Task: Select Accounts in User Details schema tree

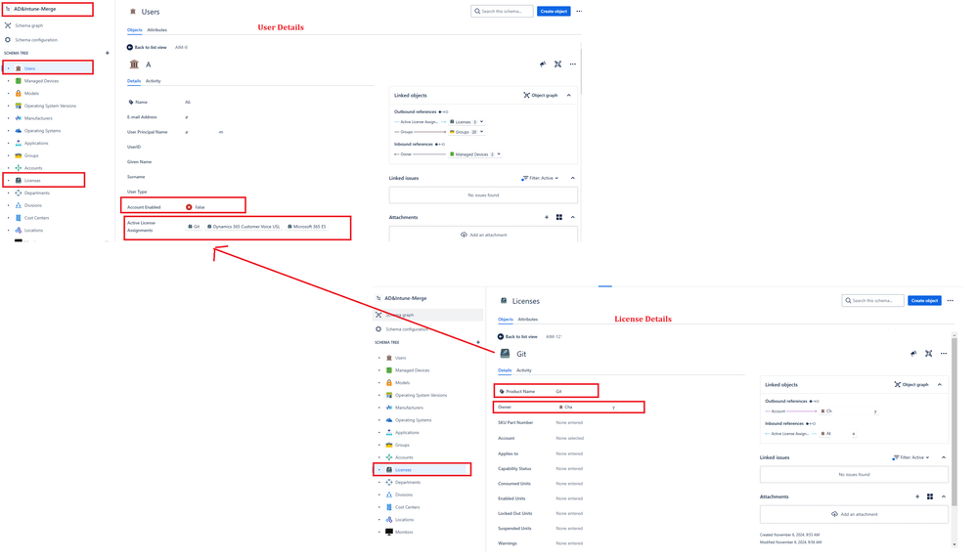Action: 33,168
